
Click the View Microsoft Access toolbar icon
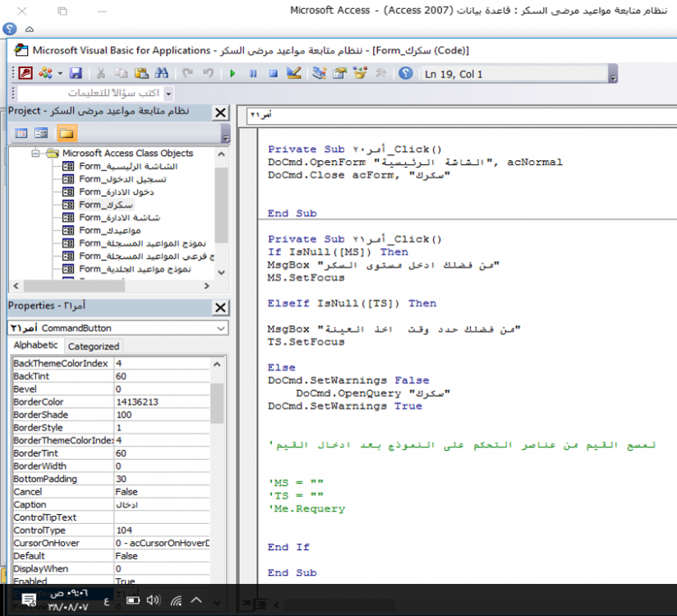point(25,73)
